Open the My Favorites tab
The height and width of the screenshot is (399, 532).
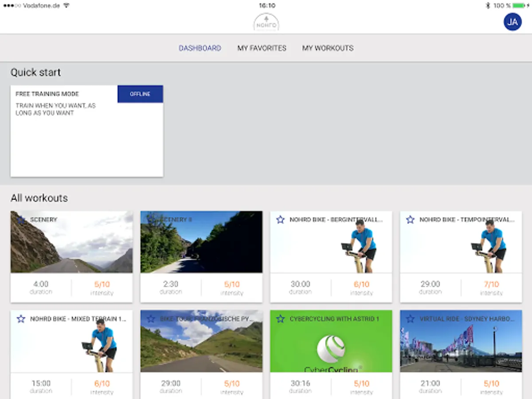click(x=262, y=48)
